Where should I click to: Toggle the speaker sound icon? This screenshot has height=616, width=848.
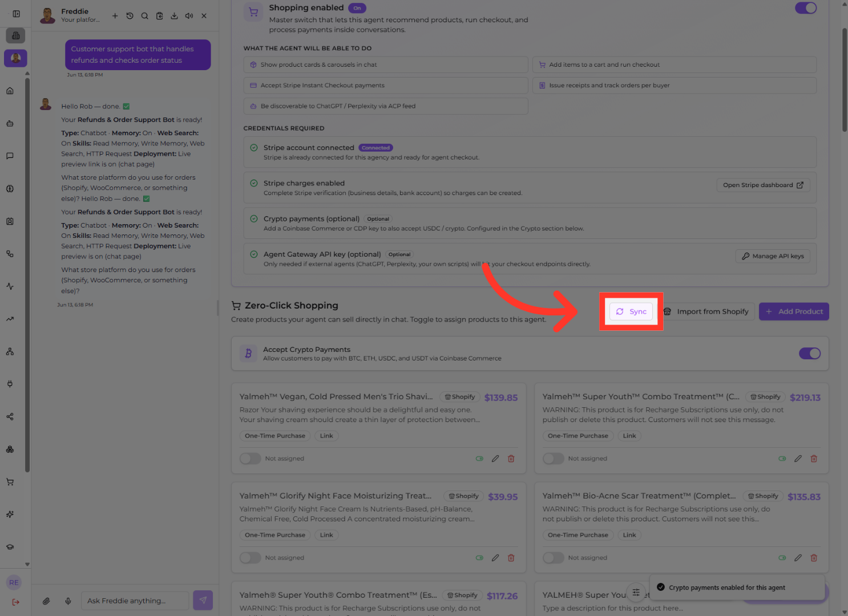(189, 16)
